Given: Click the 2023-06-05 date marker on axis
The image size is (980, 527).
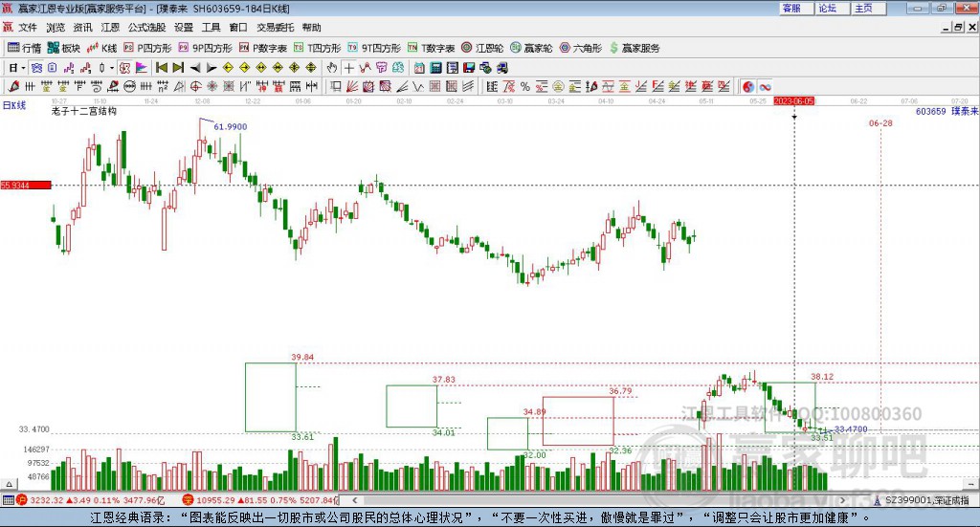Looking at the screenshot, I should [793, 100].
